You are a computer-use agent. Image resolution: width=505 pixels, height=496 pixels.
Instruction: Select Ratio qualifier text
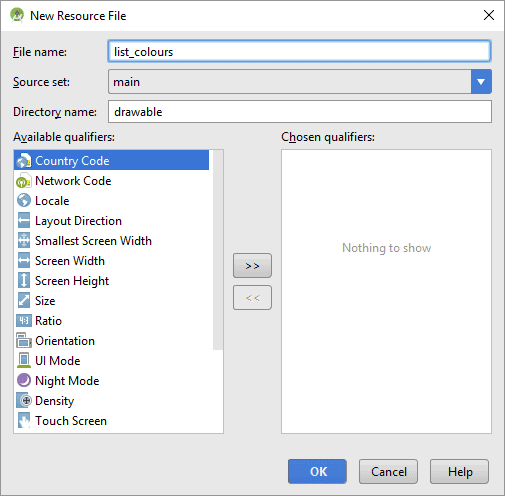click(x=48, y=321)
